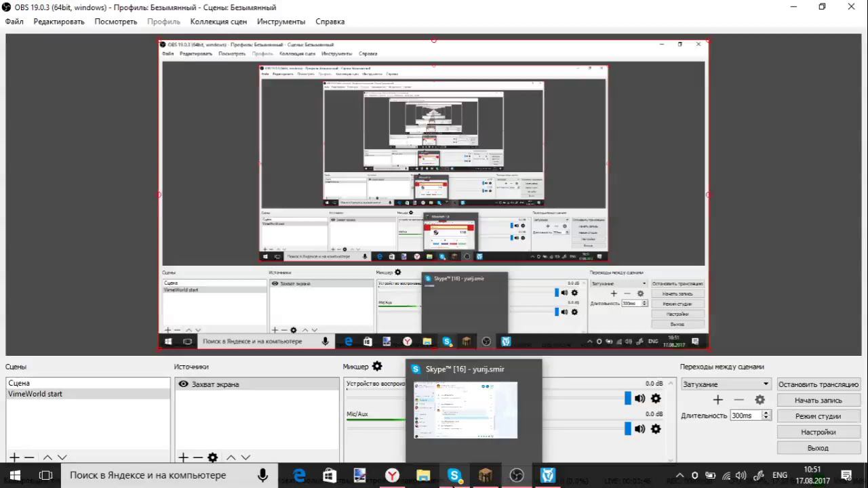The width and height of the screenshot is (868, 488).
Task: Remove selected scene with minus icon
Action: pyautogui.click(x=31, y=457)
